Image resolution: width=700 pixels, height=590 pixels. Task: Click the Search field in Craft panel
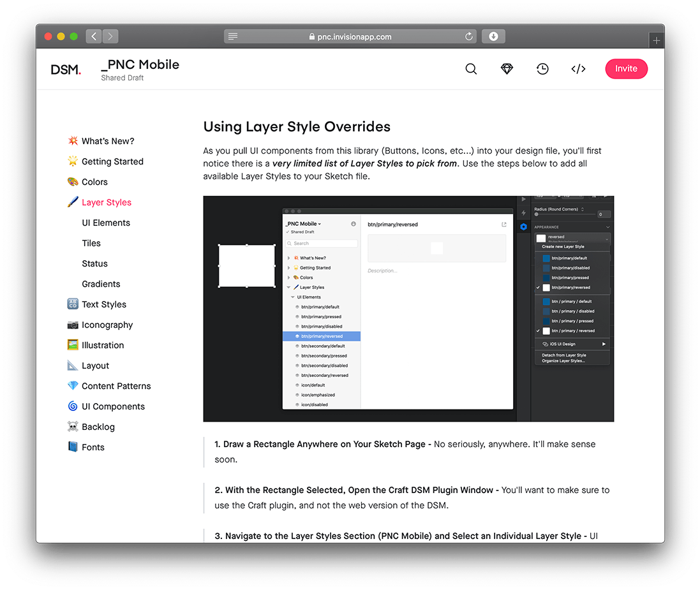click(x=322, y=243)
